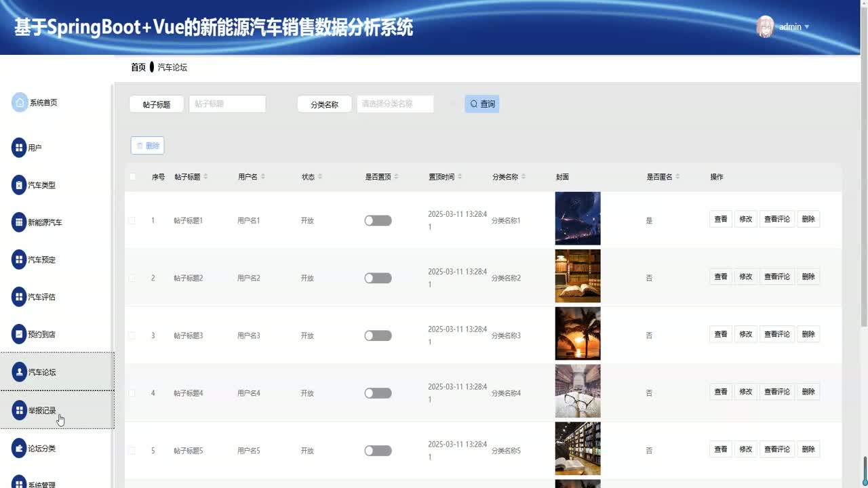This screenshot has height=488, width=868.
Task: Click the 查询 search button
Action: [482, 104]
